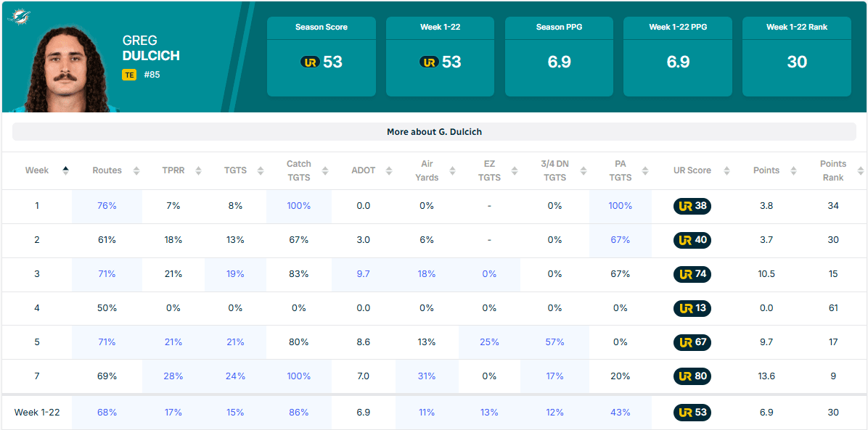The width and height of the screenshot is (868, 430).
Task: Click the 61 points rank in Week 4
Action: [x=833, y=307]
